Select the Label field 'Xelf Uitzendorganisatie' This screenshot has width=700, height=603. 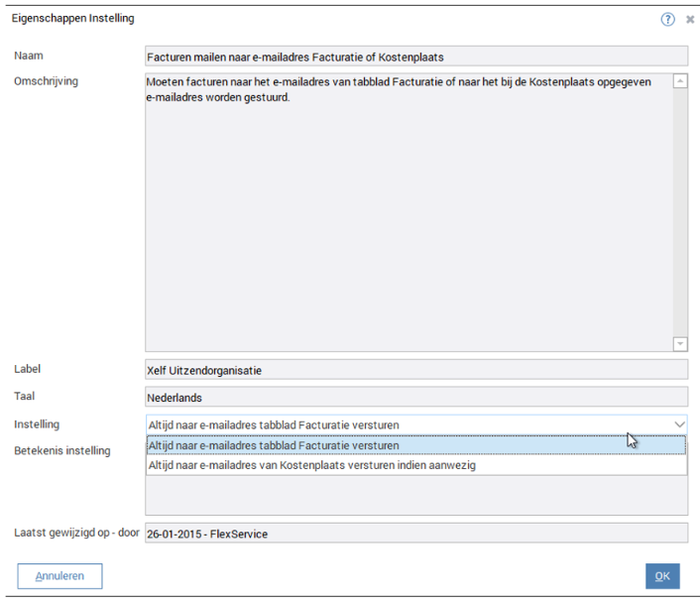coord(415,370)
